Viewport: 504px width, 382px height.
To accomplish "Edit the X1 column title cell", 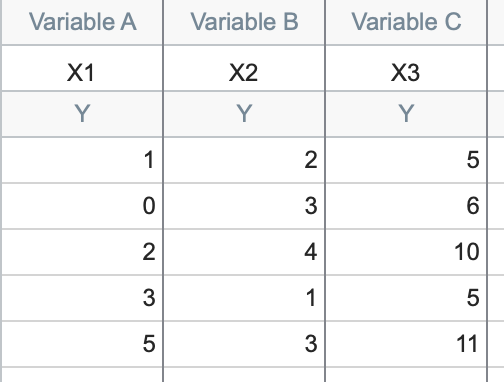I will point(82,68).
